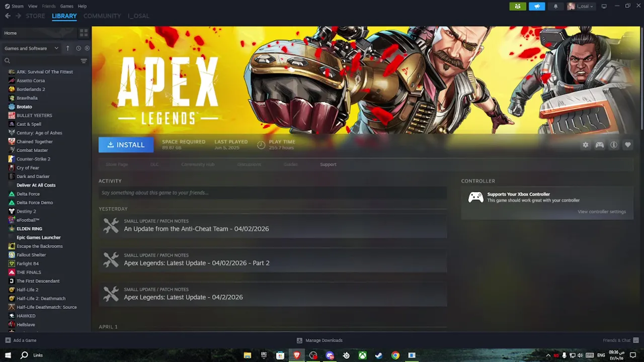
Task: Open the controller layout icon for Apex
Action: 600,145
